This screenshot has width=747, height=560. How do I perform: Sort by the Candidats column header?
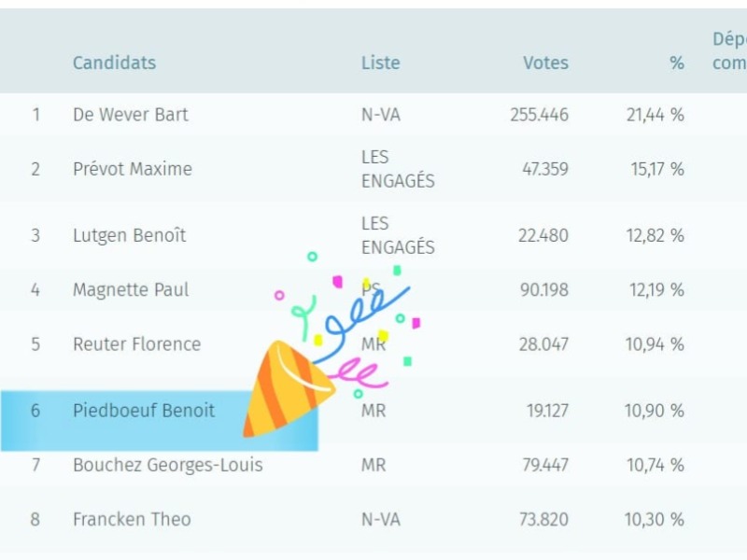click(x=114, y=63)
